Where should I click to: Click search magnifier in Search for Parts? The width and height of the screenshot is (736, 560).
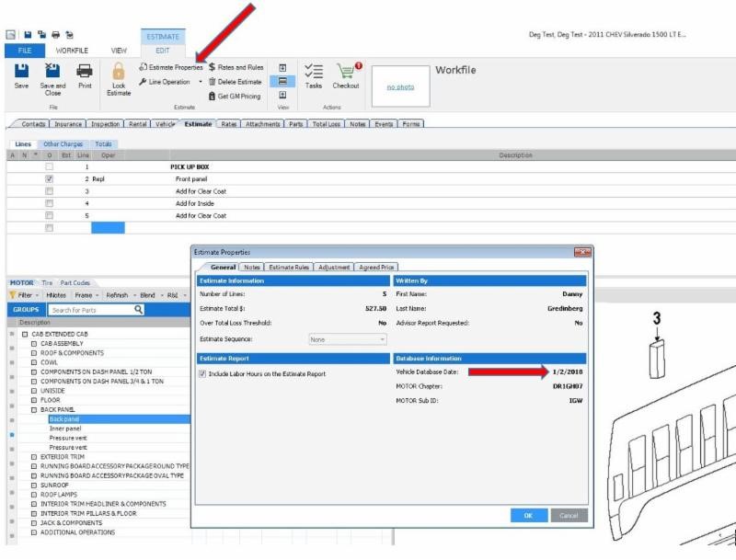tap(139, 310)
